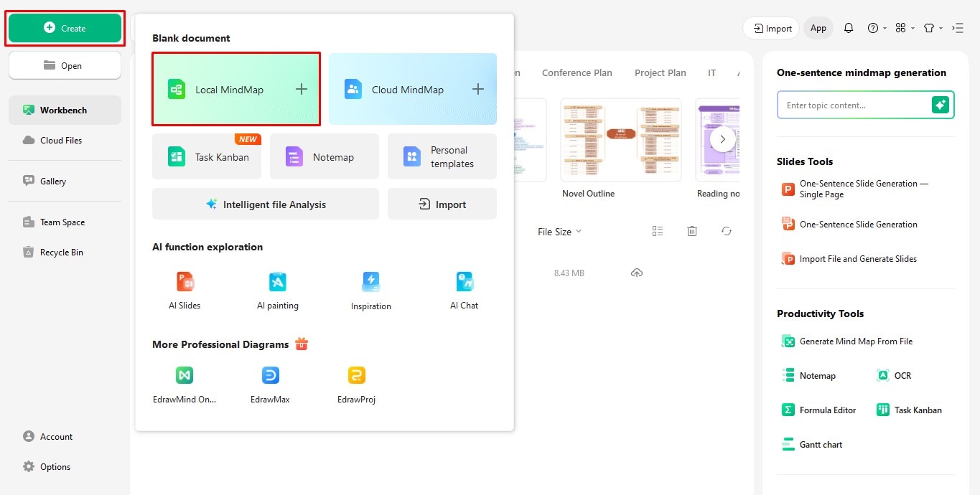Open the Formula Editor
This screenshot has width=980, height=495.
pyautogui.click(x=819, y=410)
